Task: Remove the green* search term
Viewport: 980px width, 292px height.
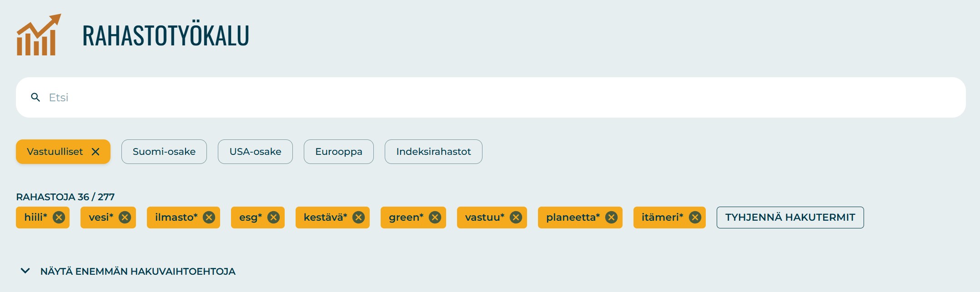Action: click(x=435, y=218)
